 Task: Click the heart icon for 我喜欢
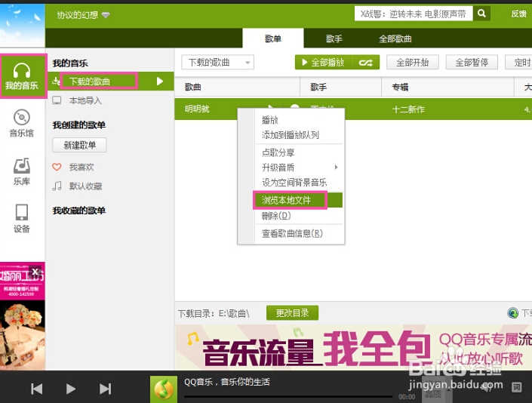coord(57,167)
